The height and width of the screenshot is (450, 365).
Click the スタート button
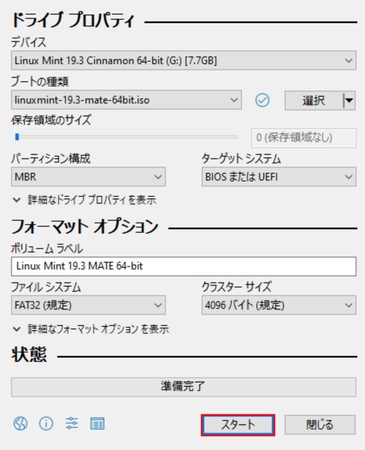point(238,425)
